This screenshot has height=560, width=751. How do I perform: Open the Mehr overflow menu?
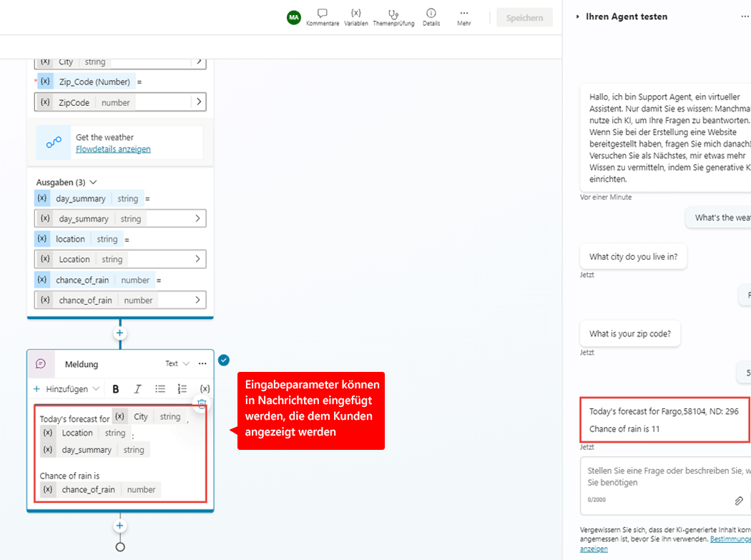pyautogui.click(x=463, y=17)
